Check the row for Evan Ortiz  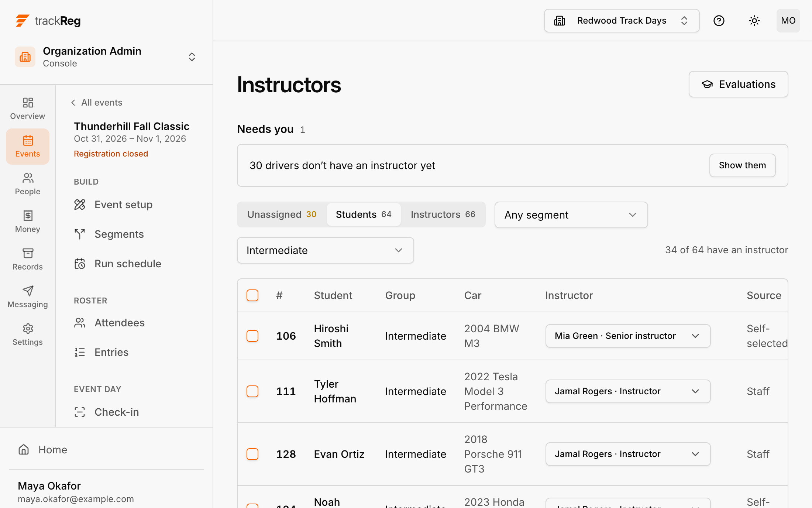[x=252, y=454]
